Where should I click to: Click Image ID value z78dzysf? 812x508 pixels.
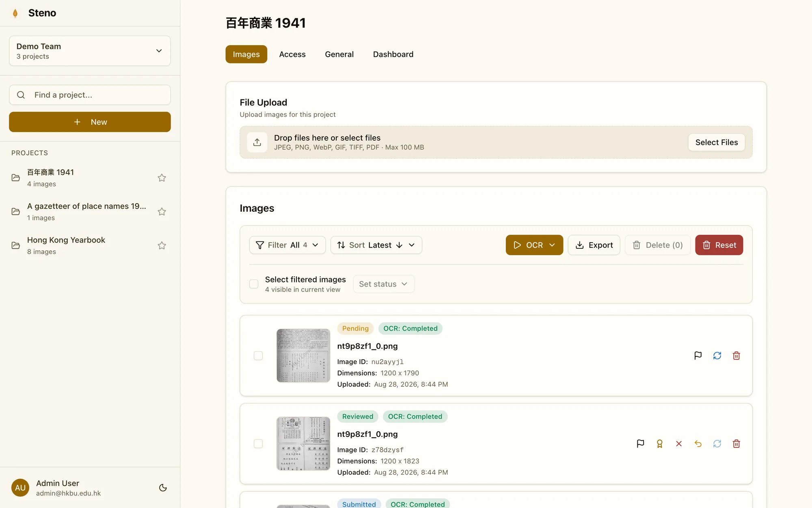pos(387,450)
